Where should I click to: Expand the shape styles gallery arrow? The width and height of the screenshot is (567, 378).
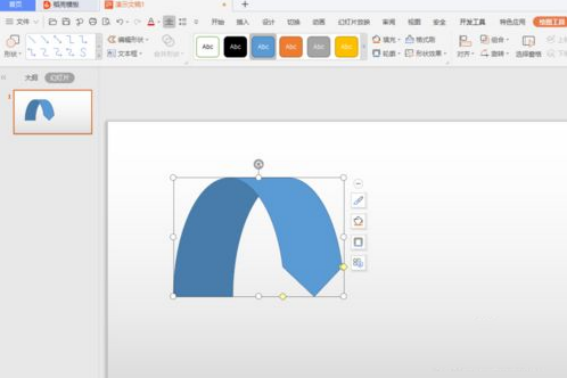pos(364,47)
